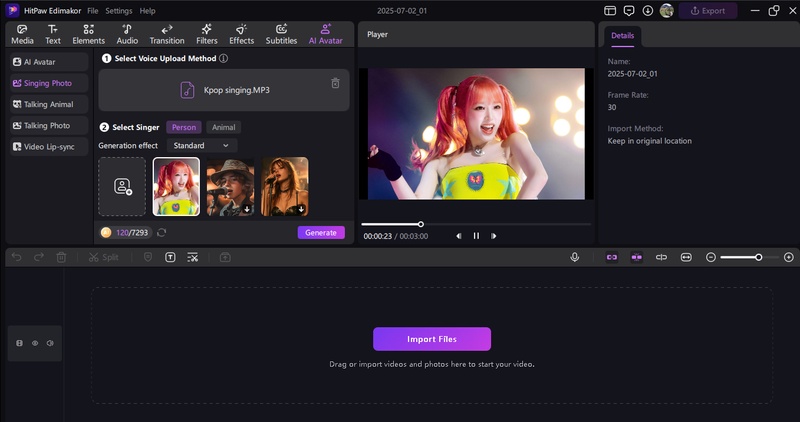The height and width of the screenshot is (422, 800).
Task: Delete the Kpop singing.MP3 file
Action: (x=335, y=83)
